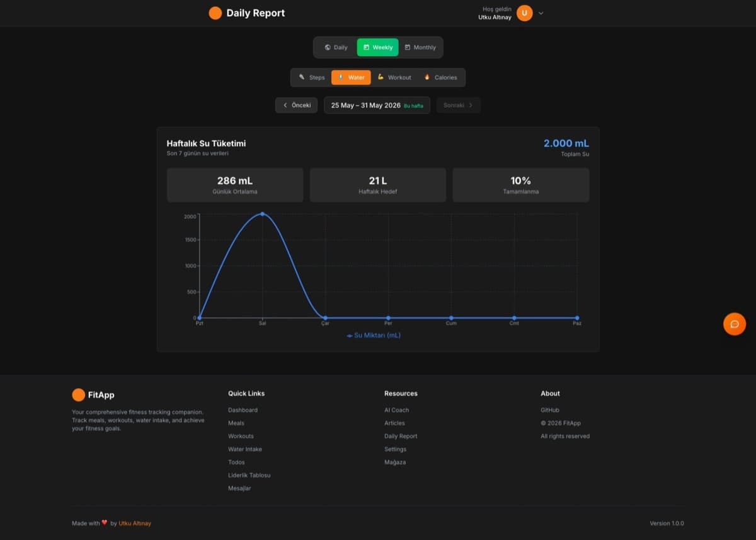
Task: Open Settings footer link
Action: point(396,449)
